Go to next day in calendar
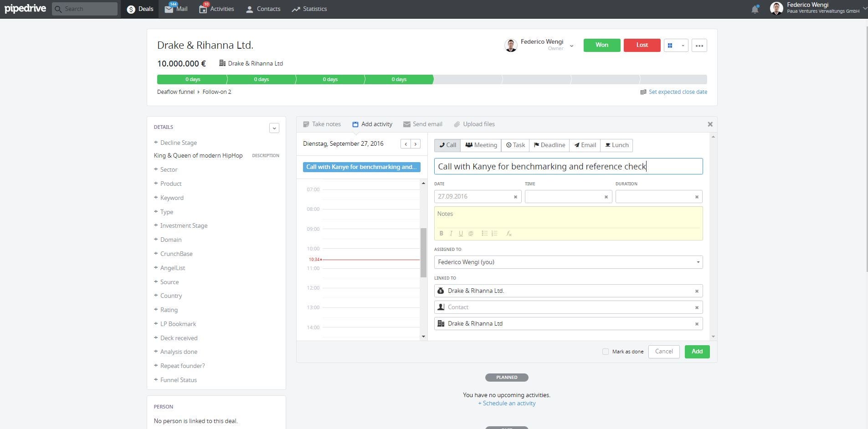 416,144
